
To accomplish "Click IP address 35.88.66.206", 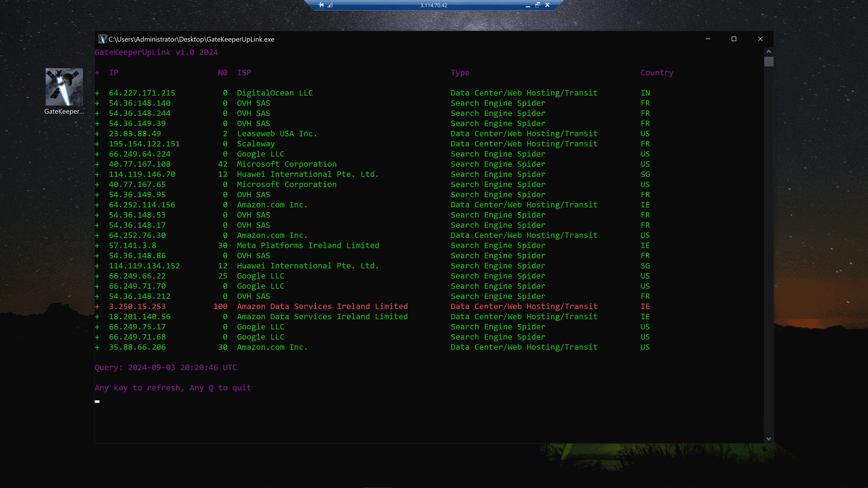I will pos(137,347).
